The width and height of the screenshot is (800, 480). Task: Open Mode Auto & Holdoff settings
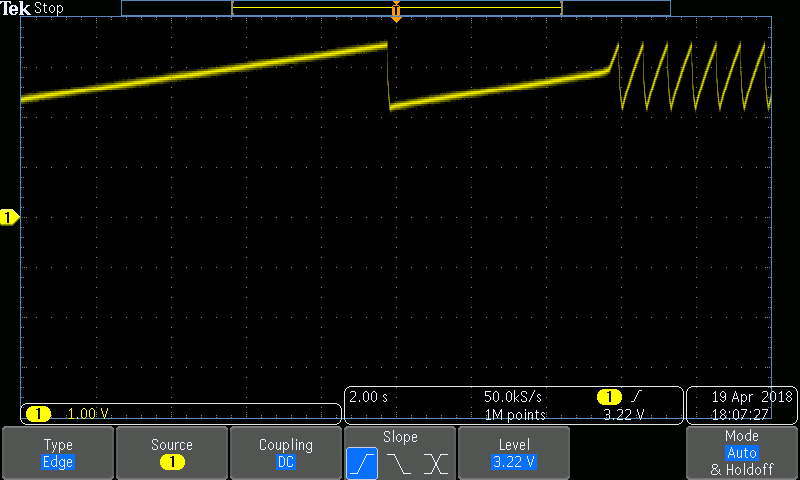[742, 453]
